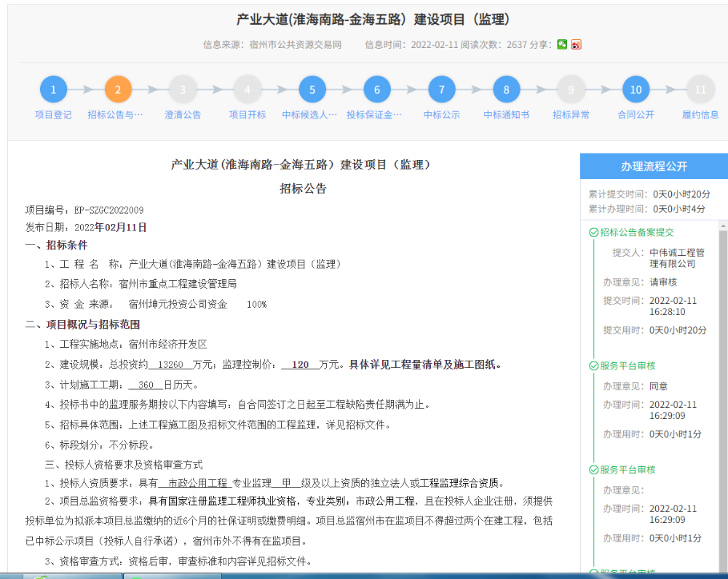Select the greyed step circle number 11
This screenshot has height=579, width=728.
coord(700,89)
